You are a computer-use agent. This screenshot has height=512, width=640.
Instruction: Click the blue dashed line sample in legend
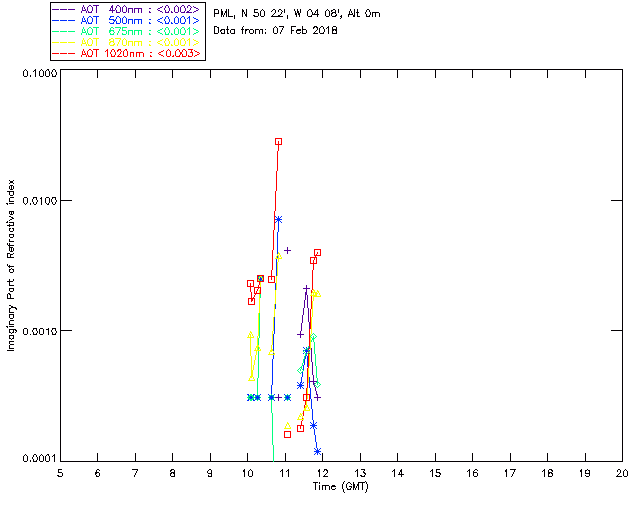pyautogui.click(x=64, y=20)
